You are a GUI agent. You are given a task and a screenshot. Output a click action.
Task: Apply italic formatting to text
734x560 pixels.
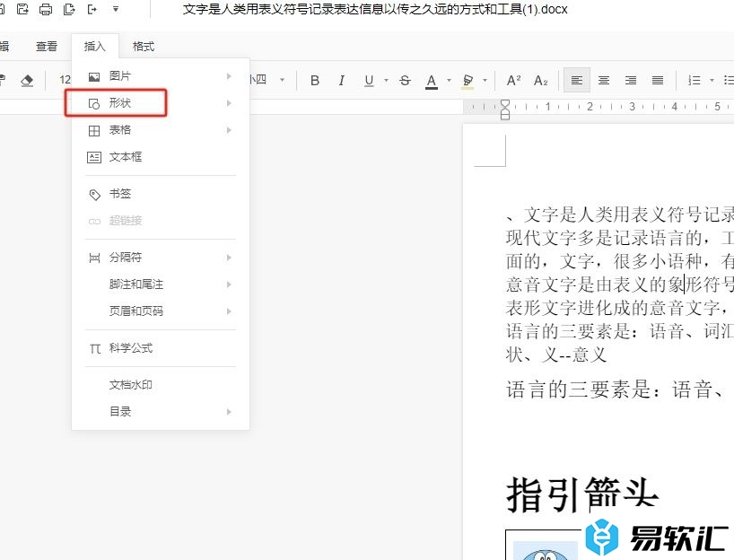341,81
